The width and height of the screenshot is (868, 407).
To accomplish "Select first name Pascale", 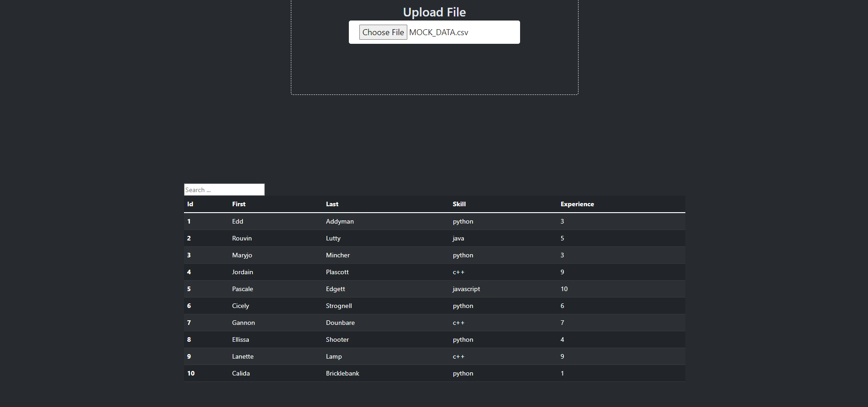I will 242,289.
